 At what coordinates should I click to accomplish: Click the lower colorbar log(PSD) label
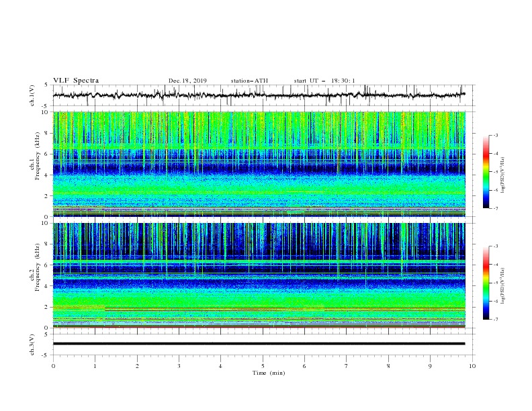coord(502,286)
